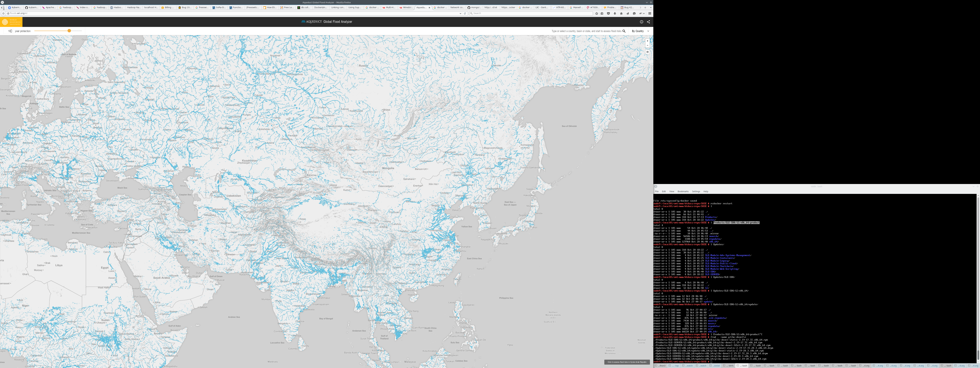Image resolution: width=980 pixels, height=368 pixels.
Task: Click the Firefox Search input field
Action: 531,13
